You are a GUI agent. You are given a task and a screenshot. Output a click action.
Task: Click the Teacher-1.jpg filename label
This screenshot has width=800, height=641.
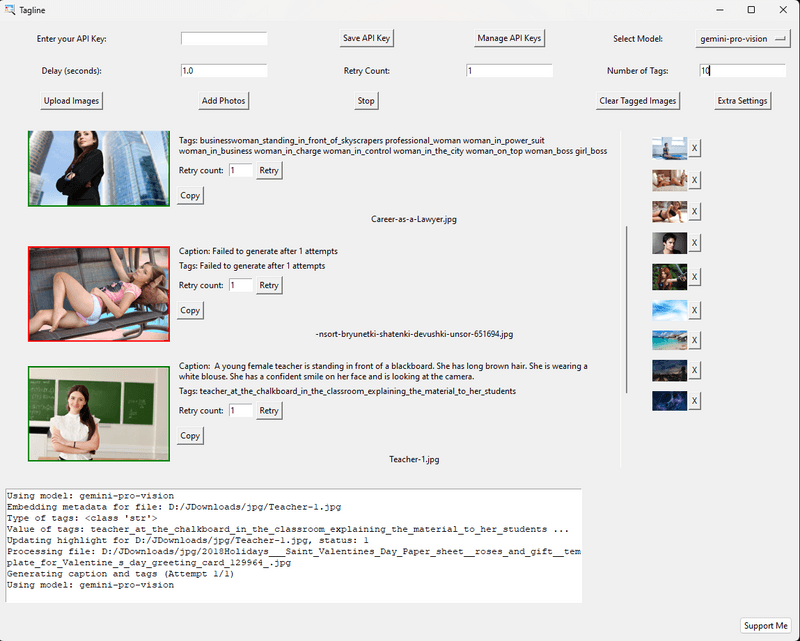pos(414,459)
